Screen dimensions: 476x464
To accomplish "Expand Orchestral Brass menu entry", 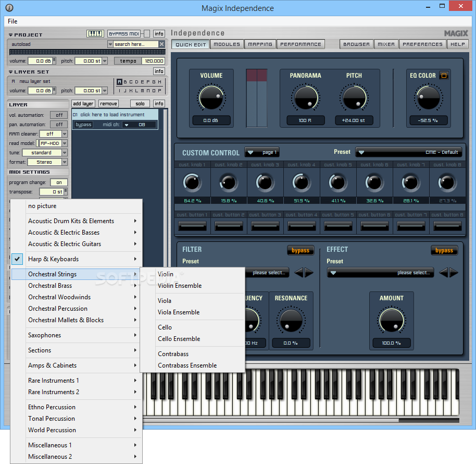I will pyautogui.click(x=76, y=286).
